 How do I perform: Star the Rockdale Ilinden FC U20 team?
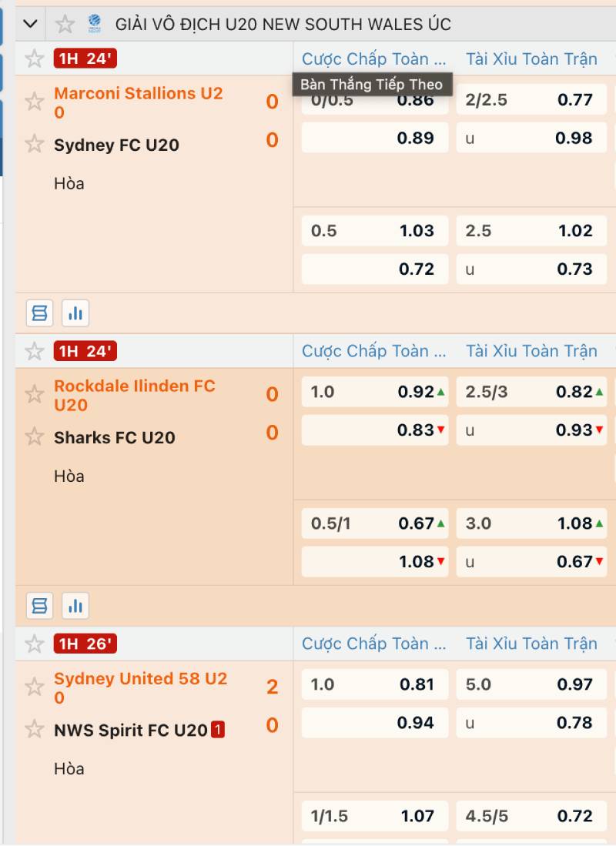pos(35,394)
